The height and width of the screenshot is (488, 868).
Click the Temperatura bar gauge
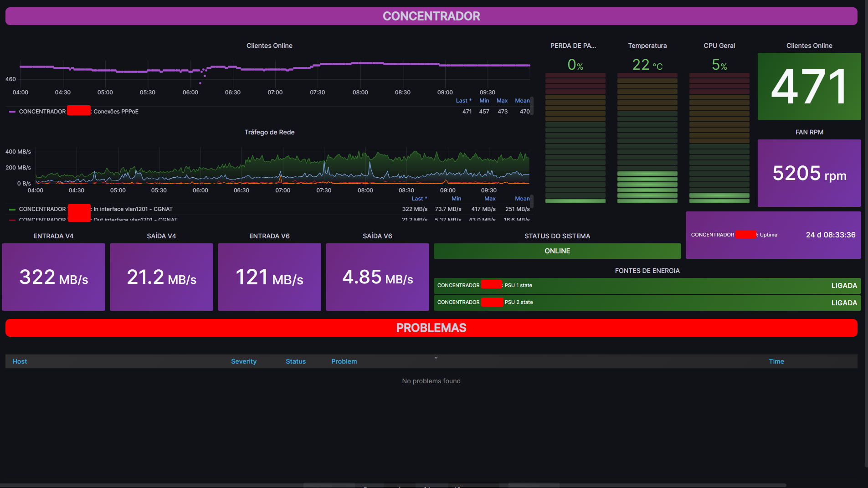pyautogui.click(x=647, y=137)
